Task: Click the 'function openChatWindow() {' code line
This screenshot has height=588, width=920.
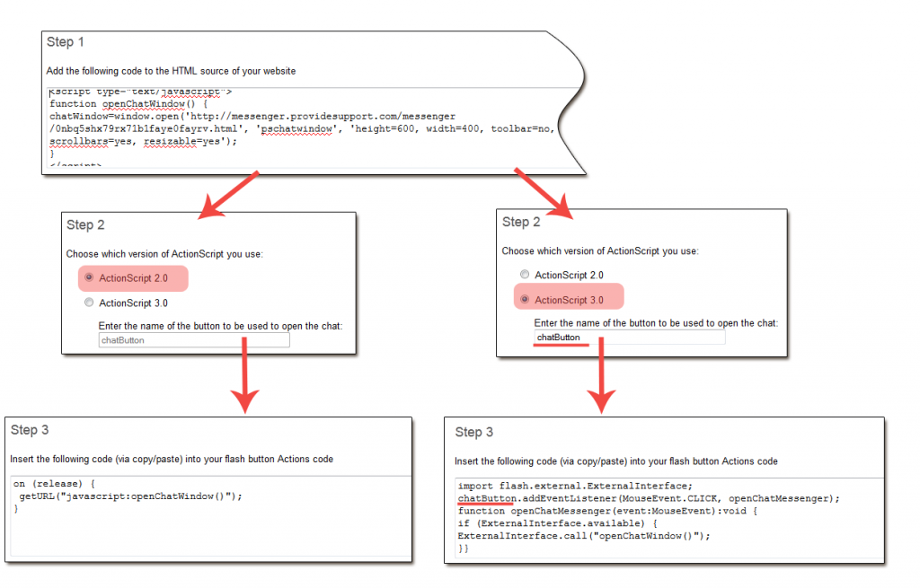Action: point(128,104)
